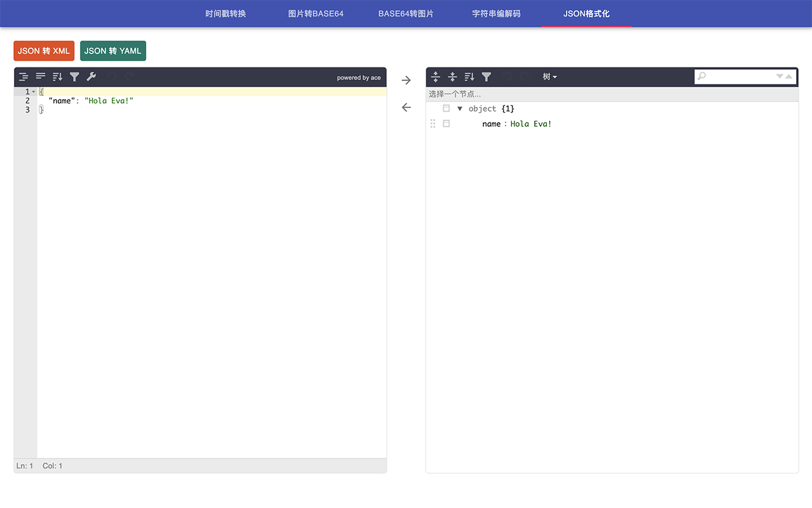Open the action menu for the name field
812x508 pixels.
(x=446, y=124)
